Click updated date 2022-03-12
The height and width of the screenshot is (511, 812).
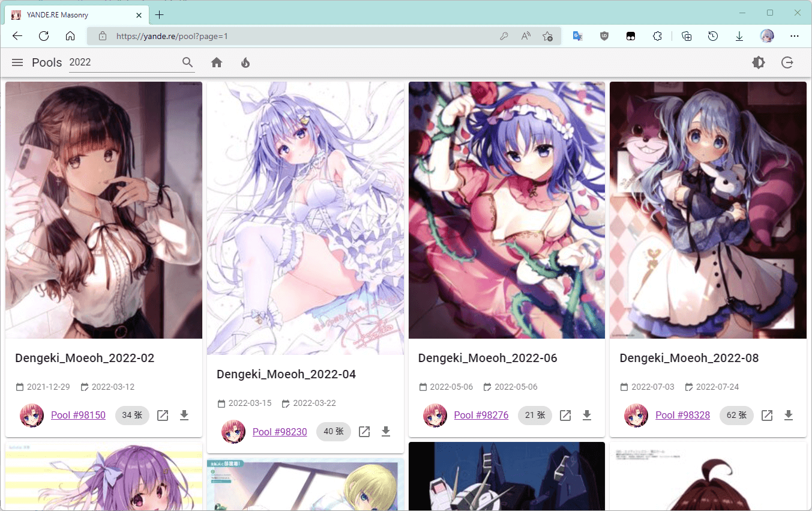(x=113, y=387)
